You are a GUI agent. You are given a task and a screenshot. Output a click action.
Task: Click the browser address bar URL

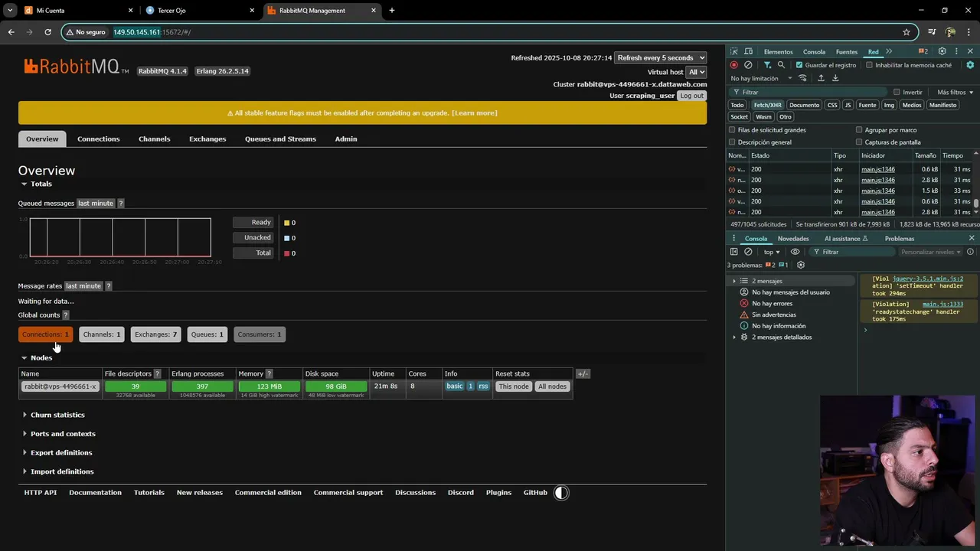[x=152, y=32]
